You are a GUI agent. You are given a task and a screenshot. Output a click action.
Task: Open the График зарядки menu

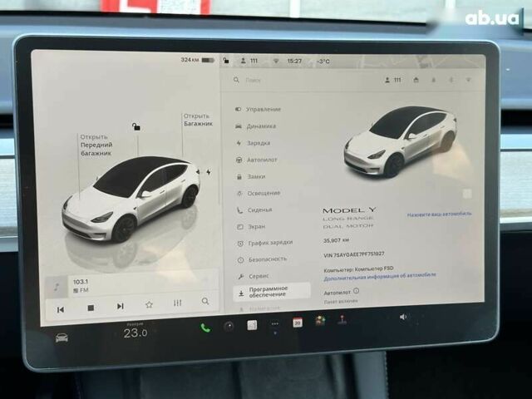265,243
